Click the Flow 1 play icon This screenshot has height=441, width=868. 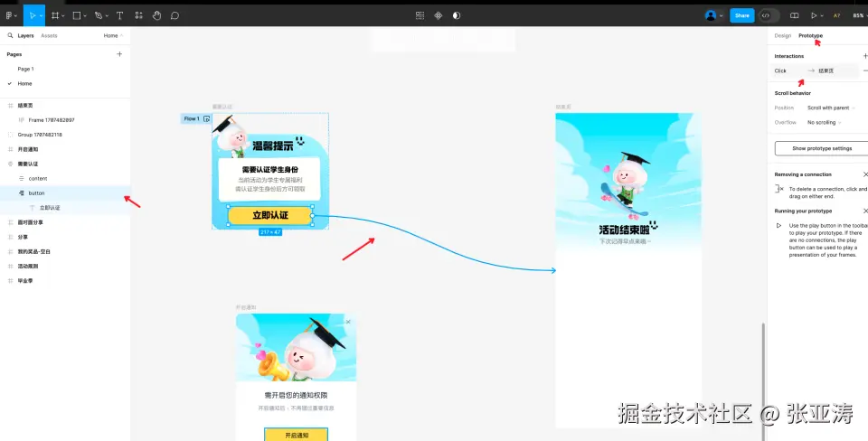206,119
